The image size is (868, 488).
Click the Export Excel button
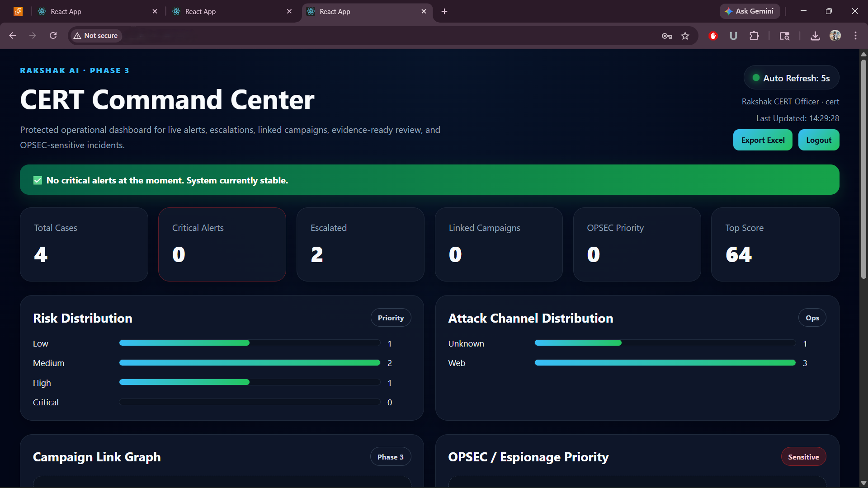pos(763,140)
